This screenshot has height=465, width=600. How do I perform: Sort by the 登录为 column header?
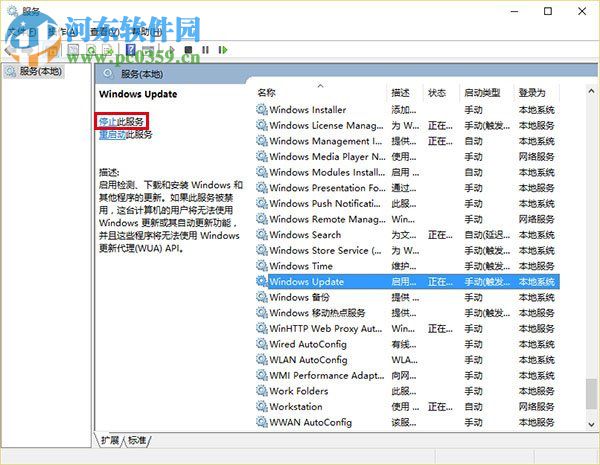tap(532, 93)
